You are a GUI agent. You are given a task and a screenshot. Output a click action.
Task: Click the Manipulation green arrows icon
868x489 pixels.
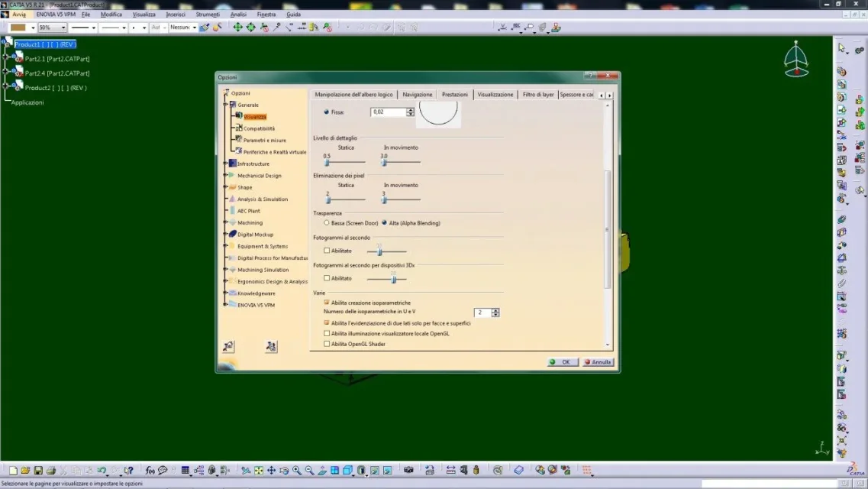point(237,28)
